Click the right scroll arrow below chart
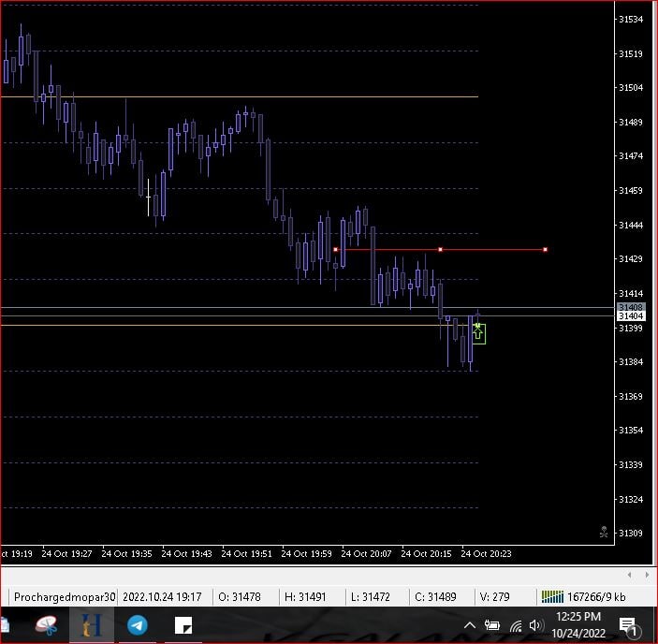 coord(646,575)
